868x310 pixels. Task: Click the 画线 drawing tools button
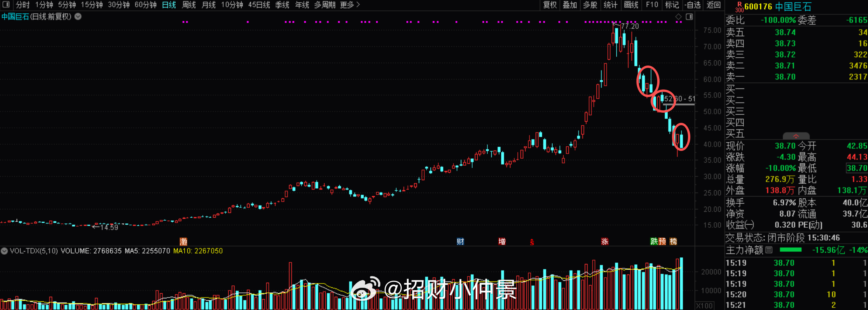tap(631, 5)
